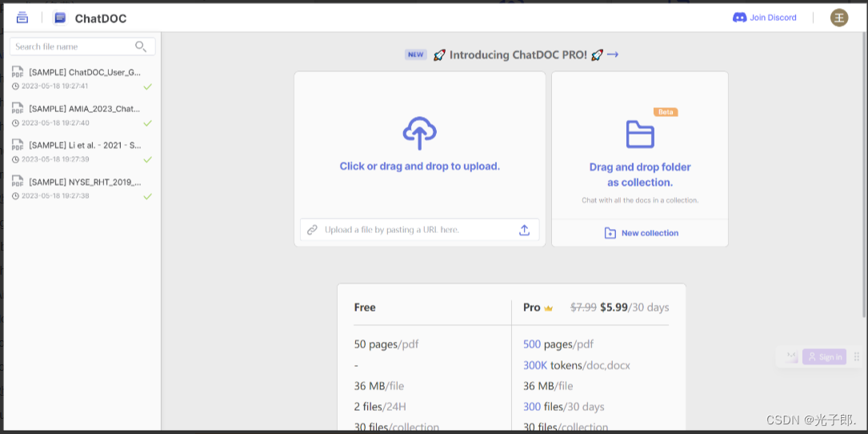This screenshot has height=434, width=868.
Task: Click PDF icon of NYSE_RHT_2019 file
Action: [18, 182]
